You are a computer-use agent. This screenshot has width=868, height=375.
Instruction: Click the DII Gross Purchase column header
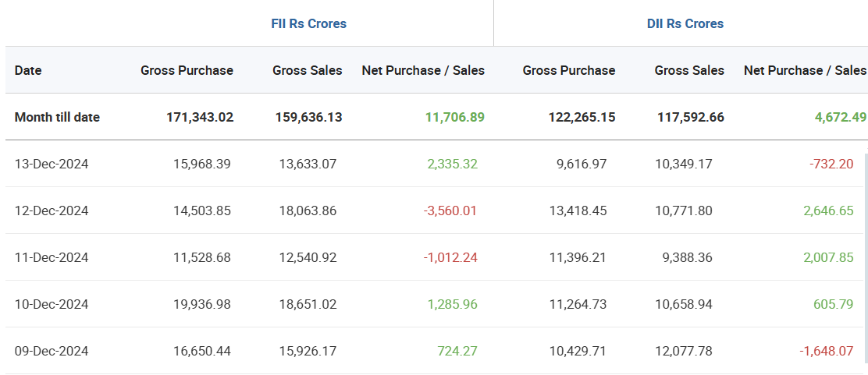(568, 70)
